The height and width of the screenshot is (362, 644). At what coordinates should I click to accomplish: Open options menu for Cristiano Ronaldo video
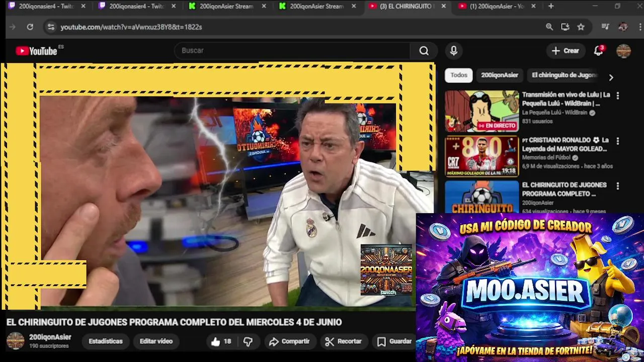(x=618, y=141)
